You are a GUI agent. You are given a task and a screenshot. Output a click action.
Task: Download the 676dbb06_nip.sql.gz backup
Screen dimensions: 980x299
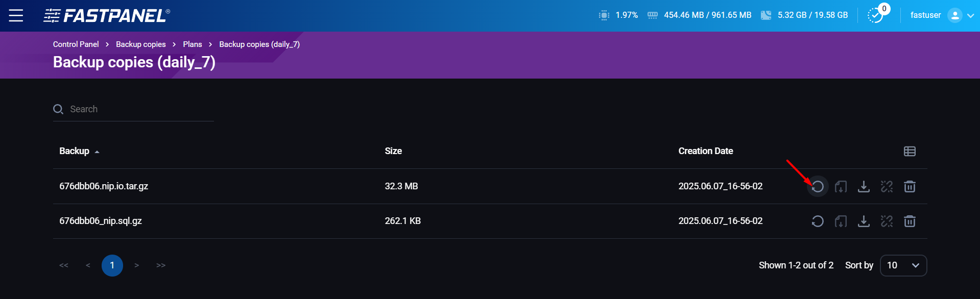[864, 221]
